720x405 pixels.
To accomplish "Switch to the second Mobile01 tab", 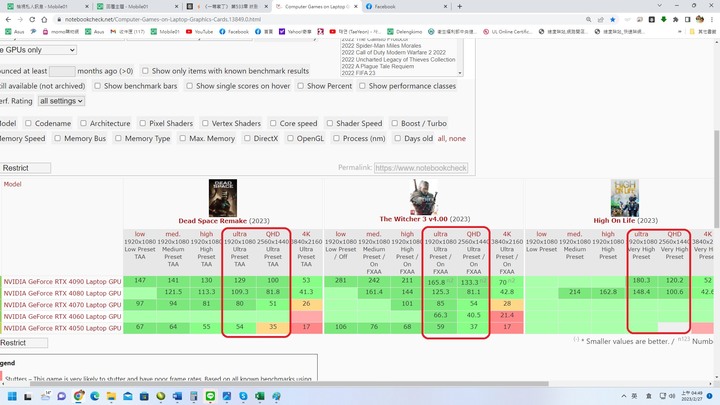I will [137, 6].
